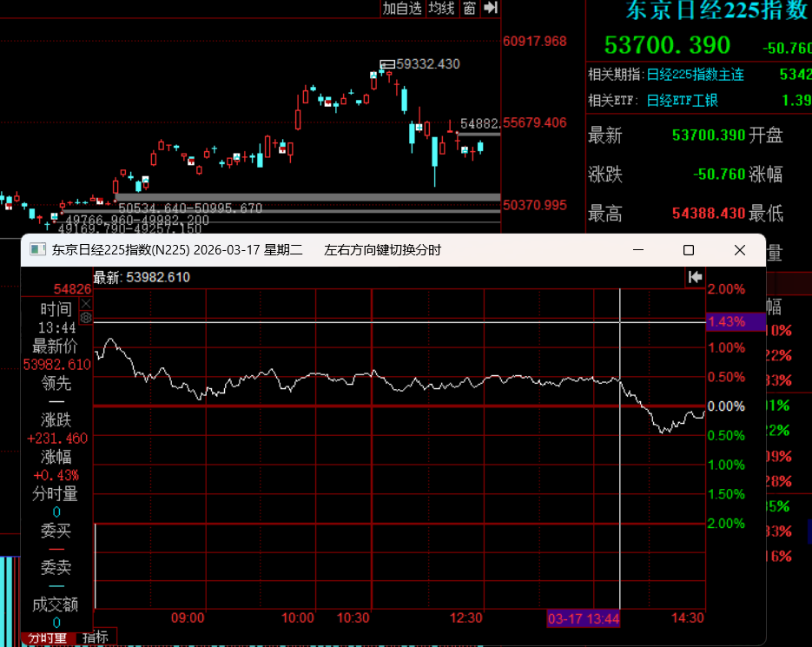812x647 pixels.
Task: Click the +0.43% change percent in info panel
Action: pos(56,476)
